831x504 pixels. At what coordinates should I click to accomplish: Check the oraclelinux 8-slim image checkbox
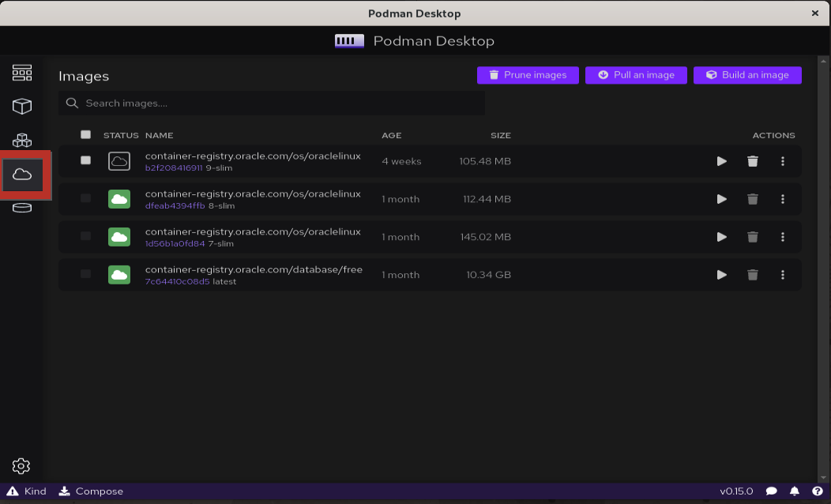point(85,198)
